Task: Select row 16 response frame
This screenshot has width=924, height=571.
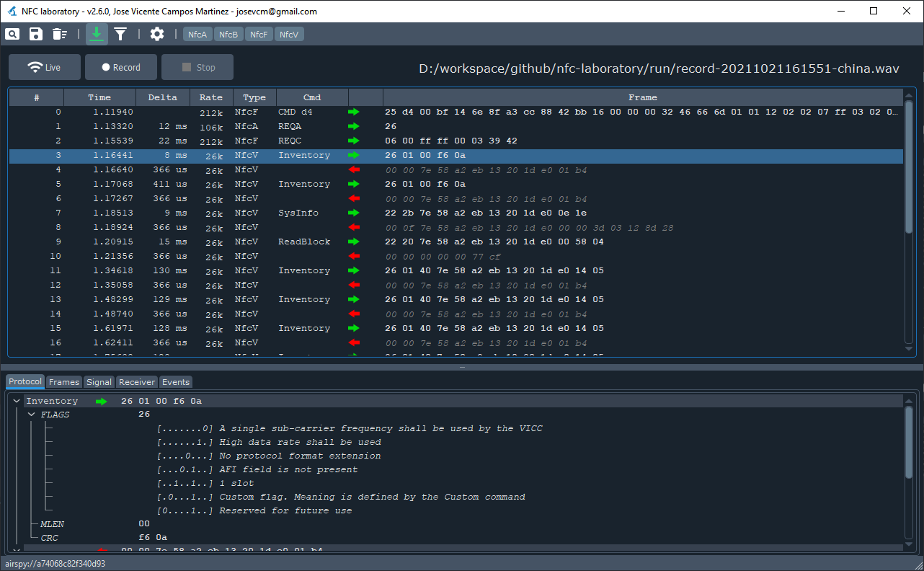Action: (456, 342)
